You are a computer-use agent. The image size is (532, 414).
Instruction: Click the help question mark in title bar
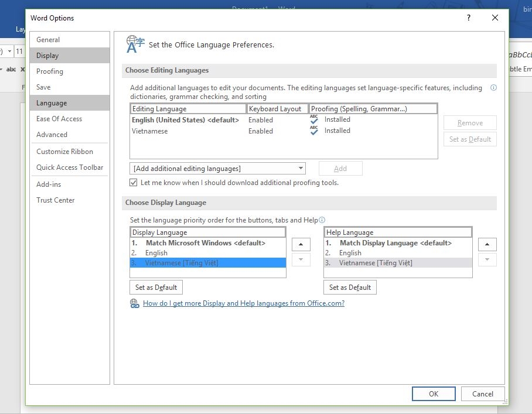(x=468, y=18)
